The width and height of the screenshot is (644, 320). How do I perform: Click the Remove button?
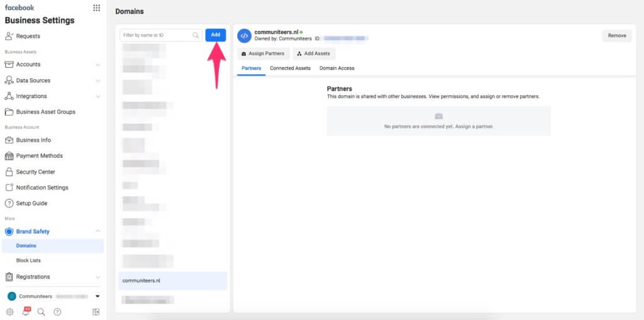pyautogui.click(x=616, y=36)
